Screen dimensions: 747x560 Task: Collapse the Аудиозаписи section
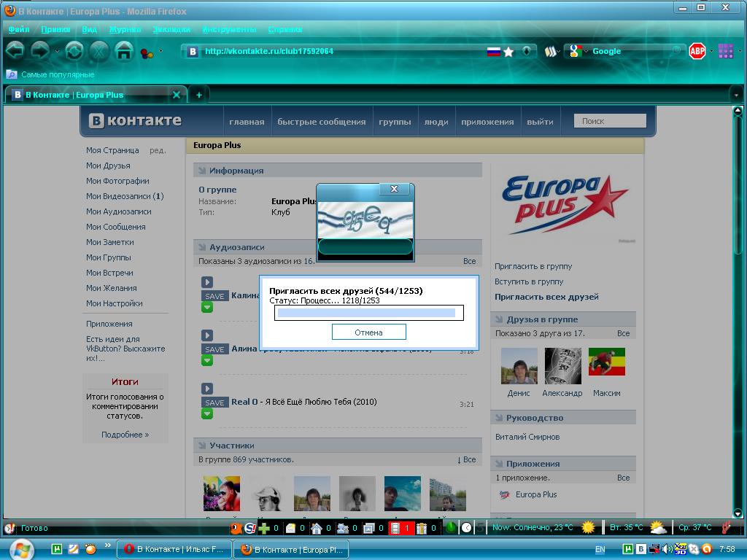(x=202, y=247)
